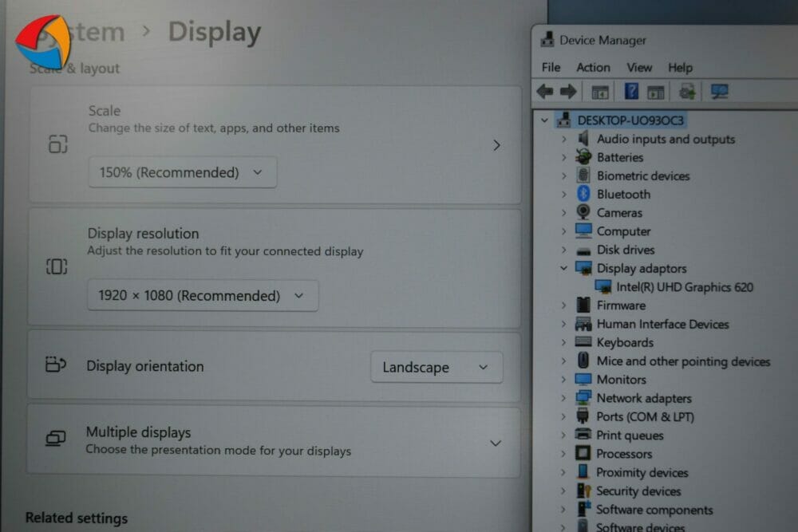Select the Audio inputs and outputs speaker icon

point(583,138)
